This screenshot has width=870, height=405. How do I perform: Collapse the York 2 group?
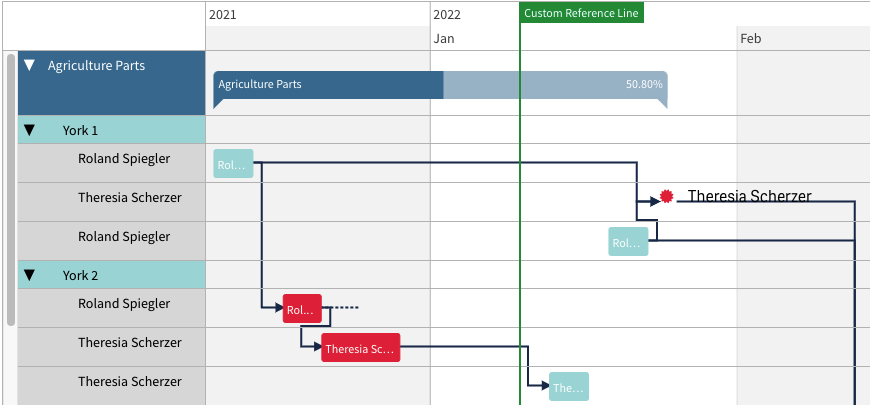[29, 275]
